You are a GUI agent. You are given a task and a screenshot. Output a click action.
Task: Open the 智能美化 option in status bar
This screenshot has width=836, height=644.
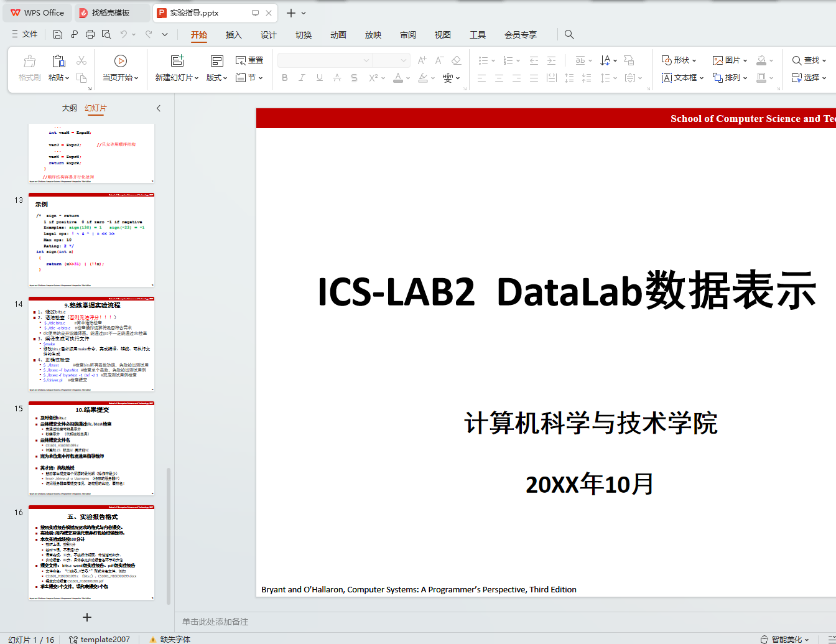tap(785, 639)
